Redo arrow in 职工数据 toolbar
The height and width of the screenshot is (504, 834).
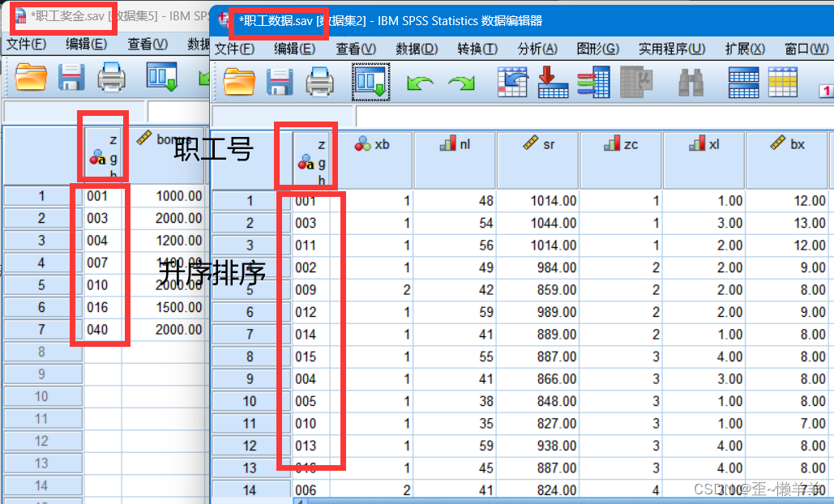461,83
